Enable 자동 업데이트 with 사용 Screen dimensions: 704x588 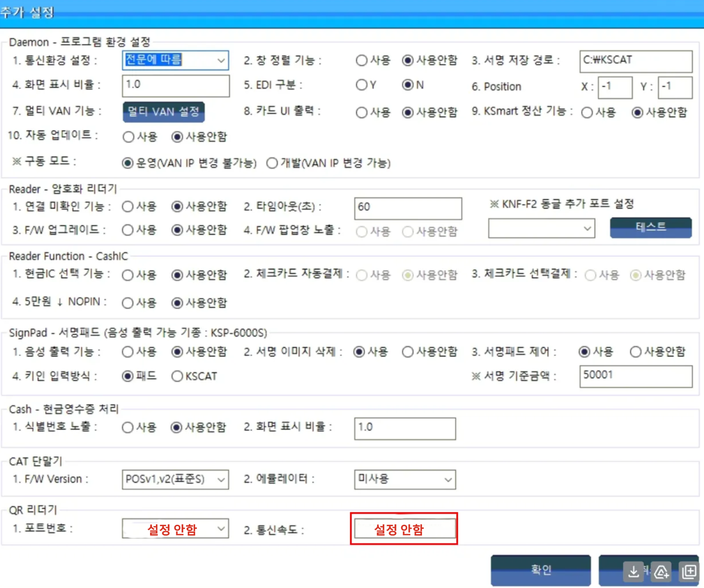(140, 137)
